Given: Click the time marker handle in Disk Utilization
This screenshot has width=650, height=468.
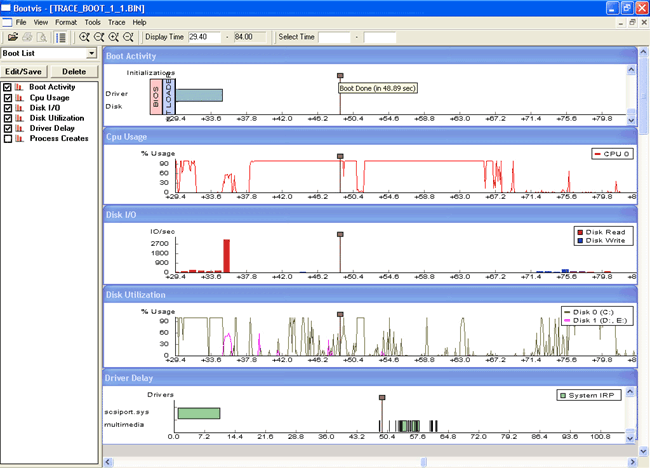Looking at the screenshot, I should click(340, 314).
